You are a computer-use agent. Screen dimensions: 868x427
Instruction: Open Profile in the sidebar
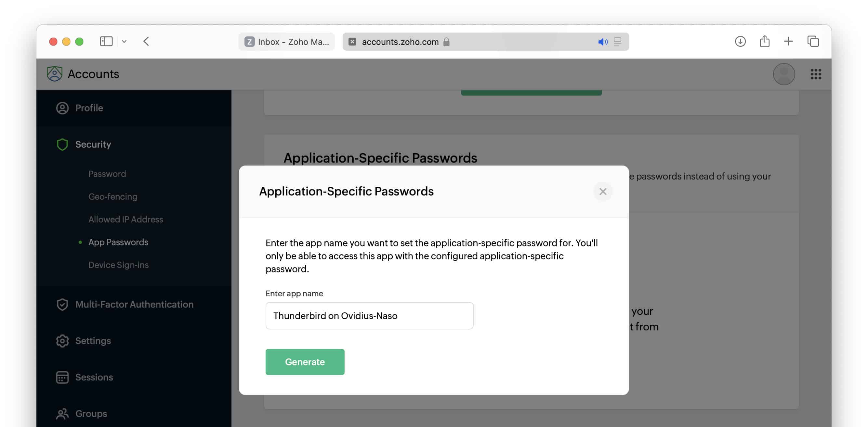tap(89, 108)
